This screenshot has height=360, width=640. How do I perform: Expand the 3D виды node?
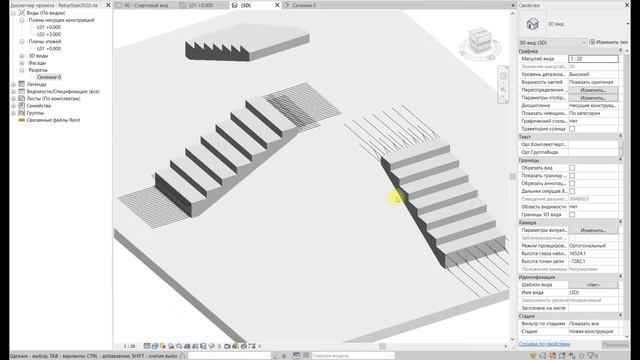22,56
